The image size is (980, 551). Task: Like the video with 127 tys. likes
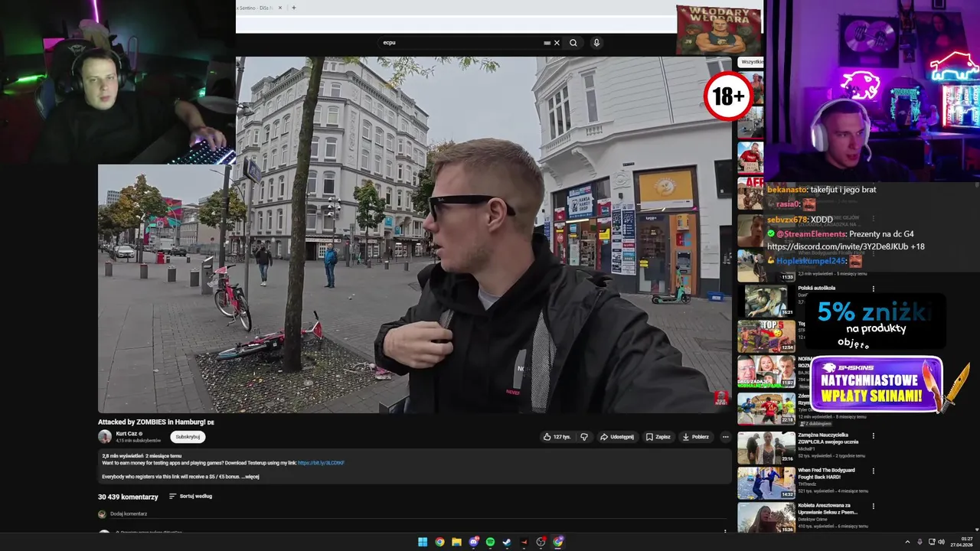(x=557, y=437)
